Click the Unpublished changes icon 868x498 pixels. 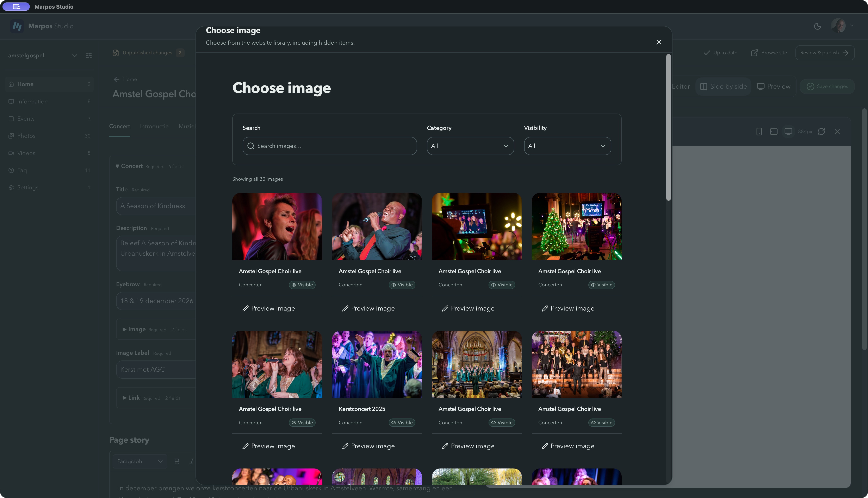116,53
